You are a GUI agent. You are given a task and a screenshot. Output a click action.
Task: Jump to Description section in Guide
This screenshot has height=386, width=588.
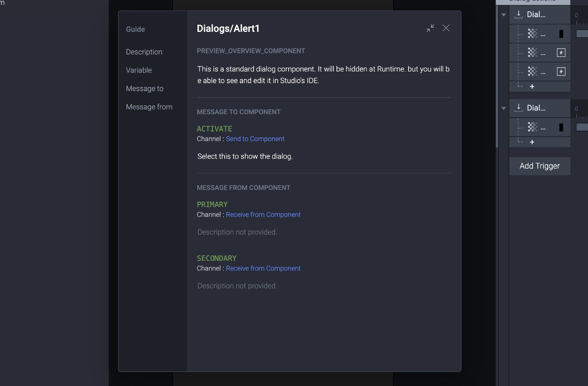click(144, 52)
